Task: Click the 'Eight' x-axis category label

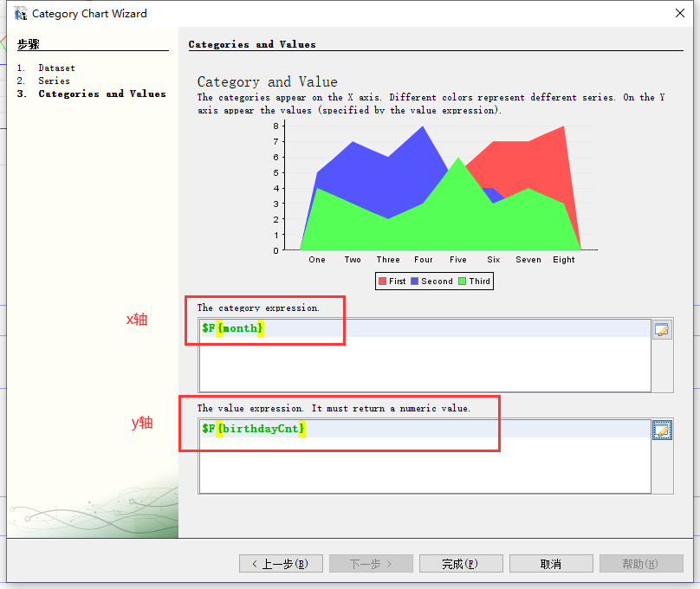Action: pos(564,260)
